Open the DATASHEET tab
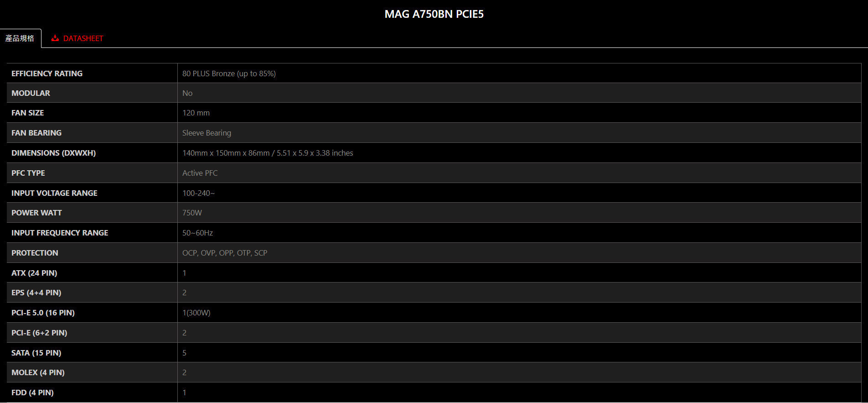The width and height of the screenshot is (868, 403). pos(77,38)
